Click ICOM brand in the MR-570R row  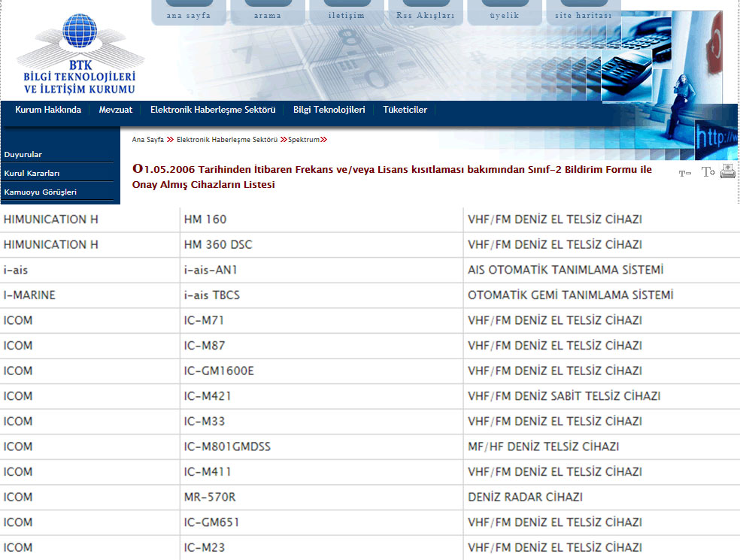coord(89,497)
